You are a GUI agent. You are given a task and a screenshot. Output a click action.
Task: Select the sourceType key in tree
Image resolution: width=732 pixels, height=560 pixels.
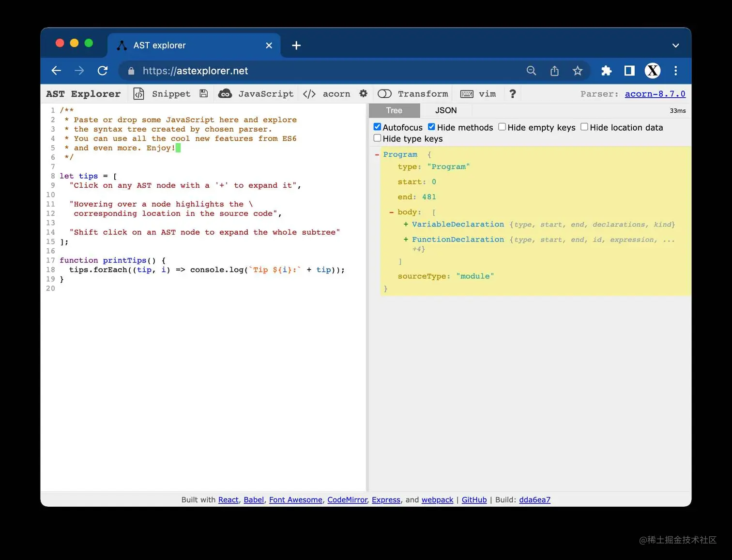point(422,276)
